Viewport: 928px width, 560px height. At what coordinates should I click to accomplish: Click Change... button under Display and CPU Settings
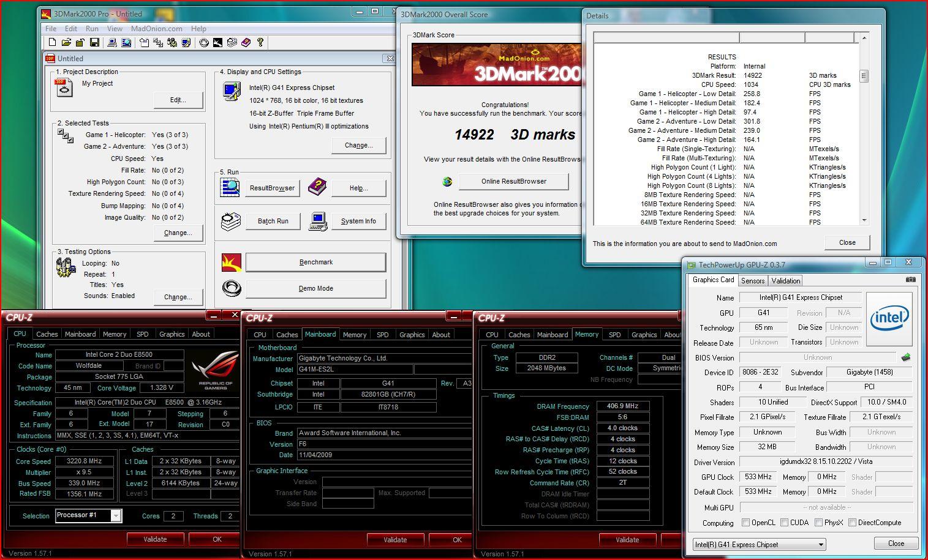click(x=359, y=145)
